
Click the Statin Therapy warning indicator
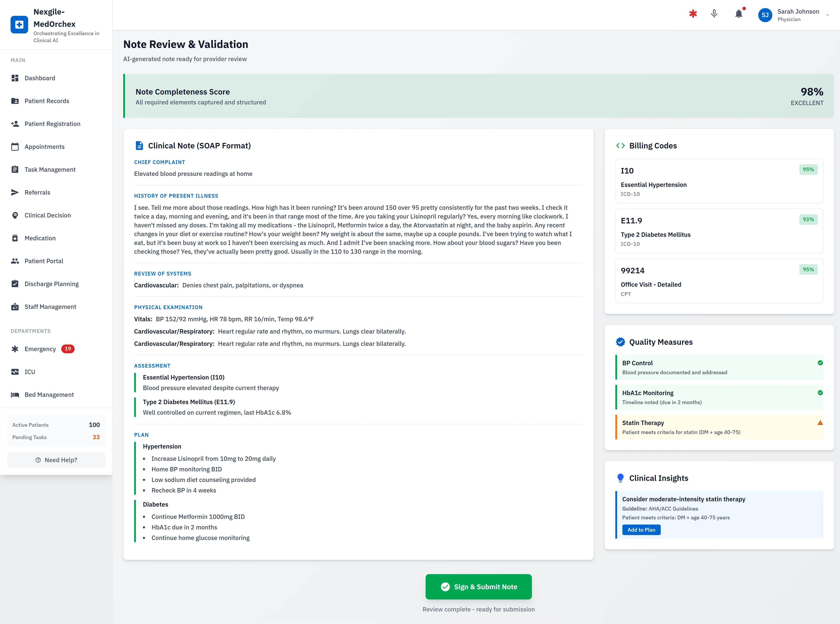[x=820, y=423]
